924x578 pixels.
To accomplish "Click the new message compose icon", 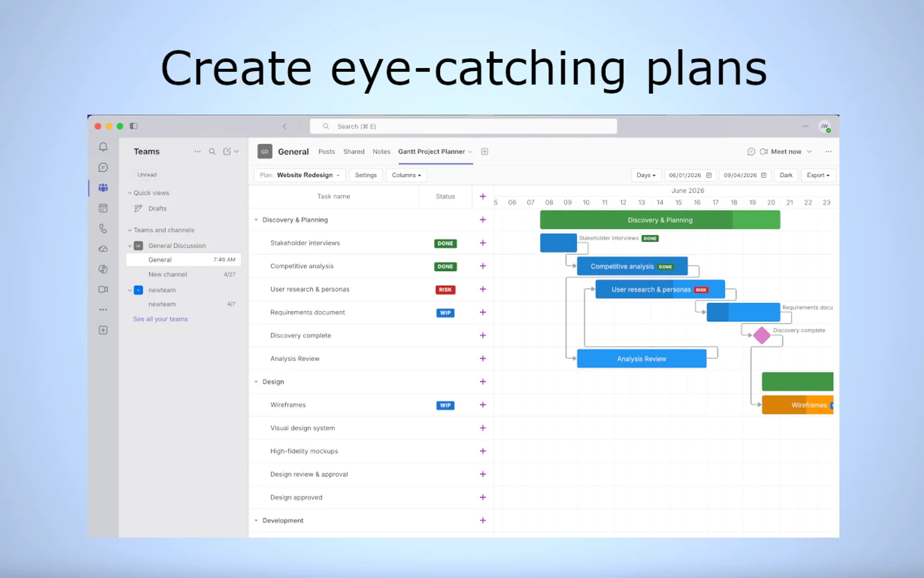I will tap(227, 151).
